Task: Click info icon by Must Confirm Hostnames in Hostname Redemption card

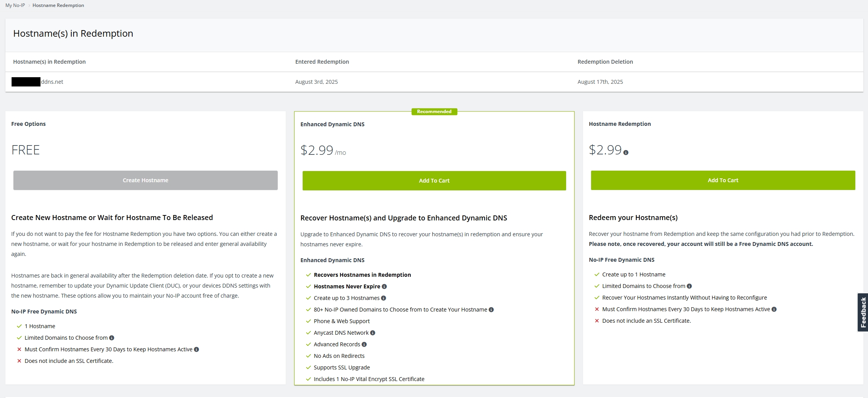Action: coord(774,309)
